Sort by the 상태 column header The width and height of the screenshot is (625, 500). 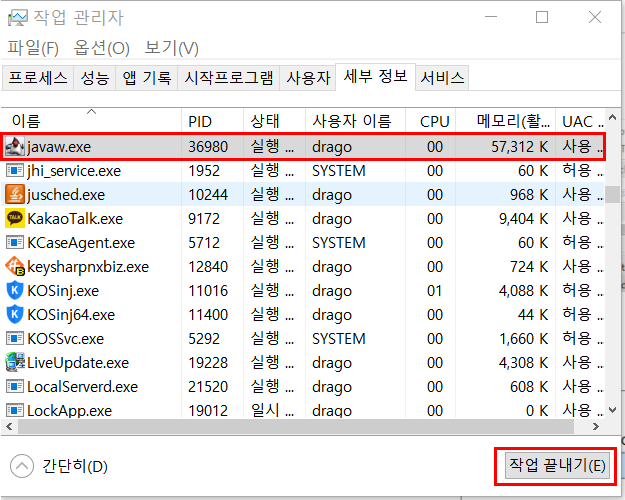click(275, 120)
